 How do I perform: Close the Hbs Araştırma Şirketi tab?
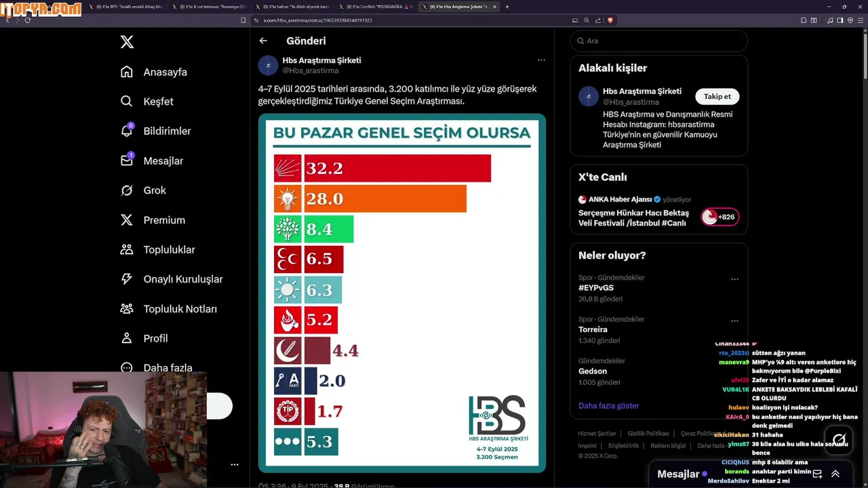click(494, 7)
